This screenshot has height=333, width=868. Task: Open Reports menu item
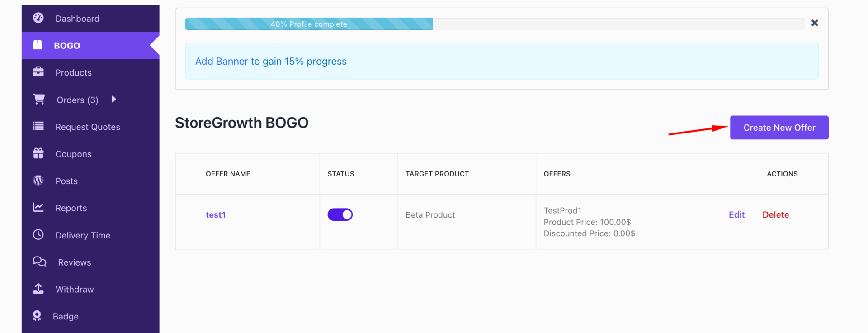point(90,208)
